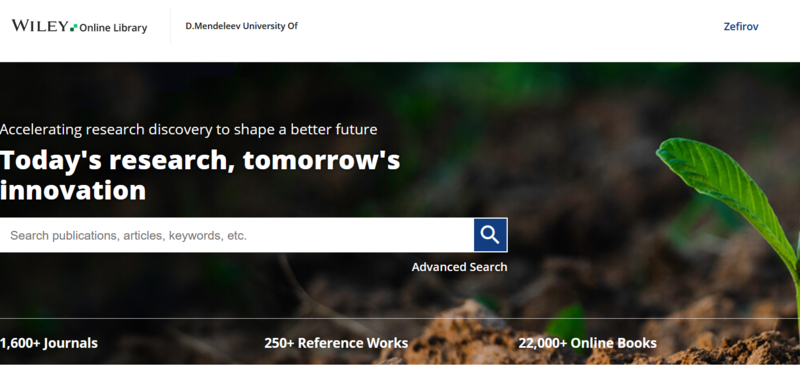Click the word innovation in the headline
Screen dimensions: 800x367
[73, 190]
